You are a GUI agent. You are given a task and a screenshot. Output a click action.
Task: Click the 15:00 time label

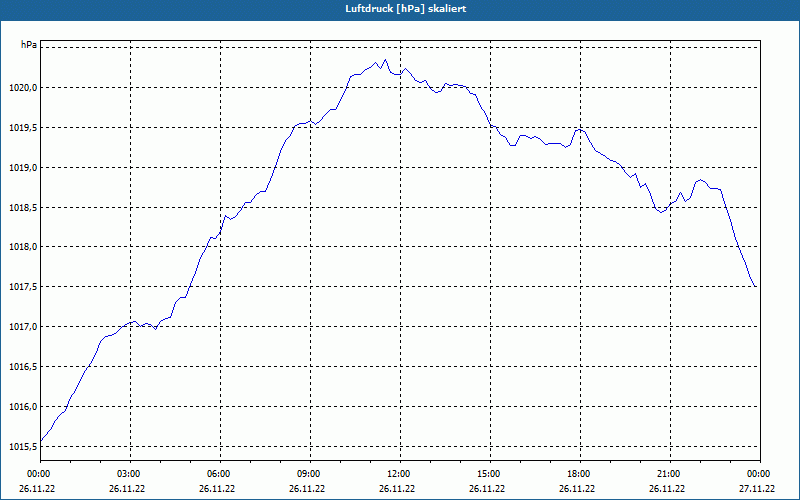click(x=490, y=474)
